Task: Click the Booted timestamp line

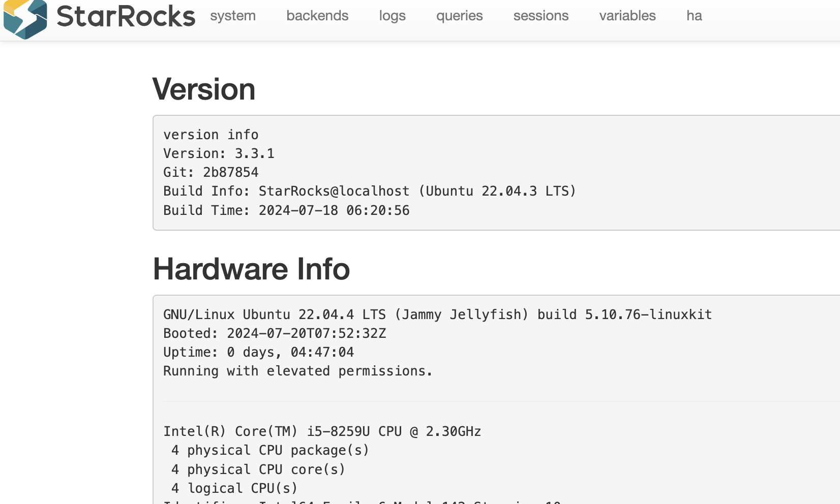Action: coord(275,333)
